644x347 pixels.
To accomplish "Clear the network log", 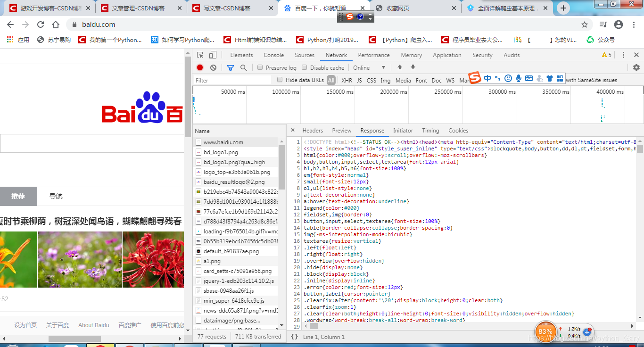I will [x=213, y=67].
